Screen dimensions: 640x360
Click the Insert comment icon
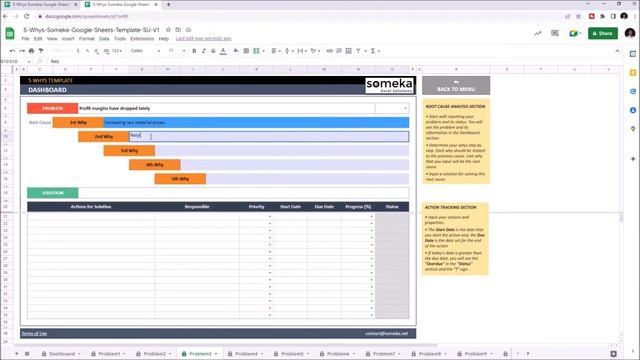tap(339, 51)
